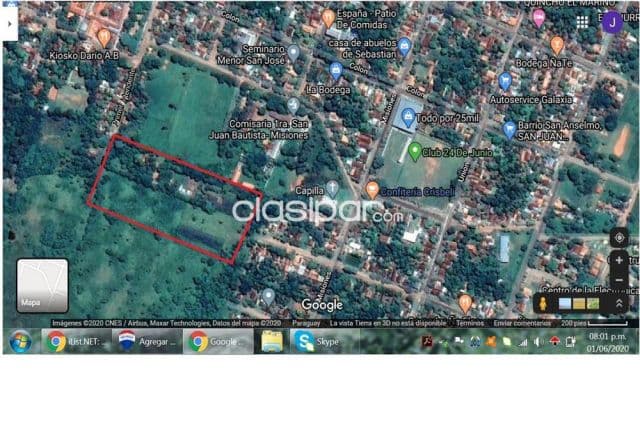Center map on my location

coord(619,238)
